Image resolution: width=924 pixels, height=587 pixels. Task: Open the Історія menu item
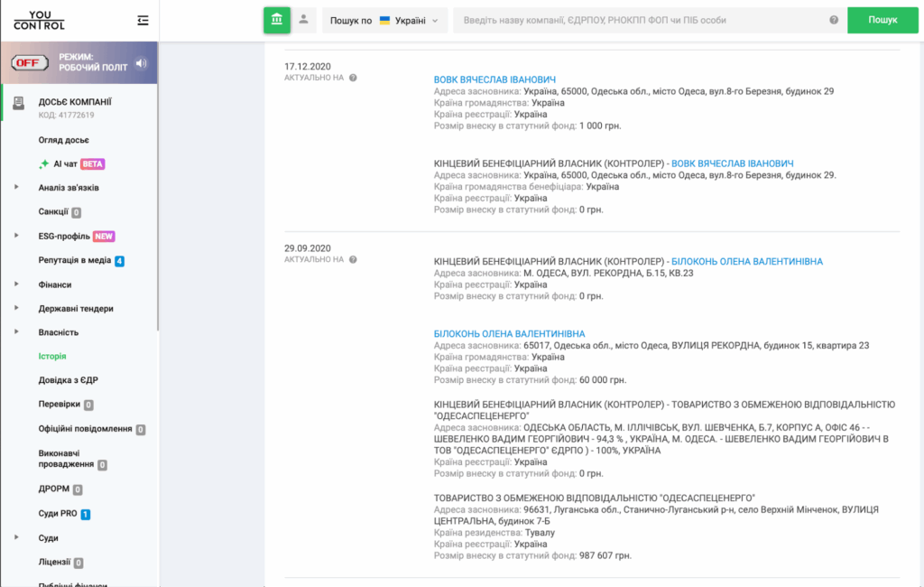pyautogui.click(x=52, y=357)
